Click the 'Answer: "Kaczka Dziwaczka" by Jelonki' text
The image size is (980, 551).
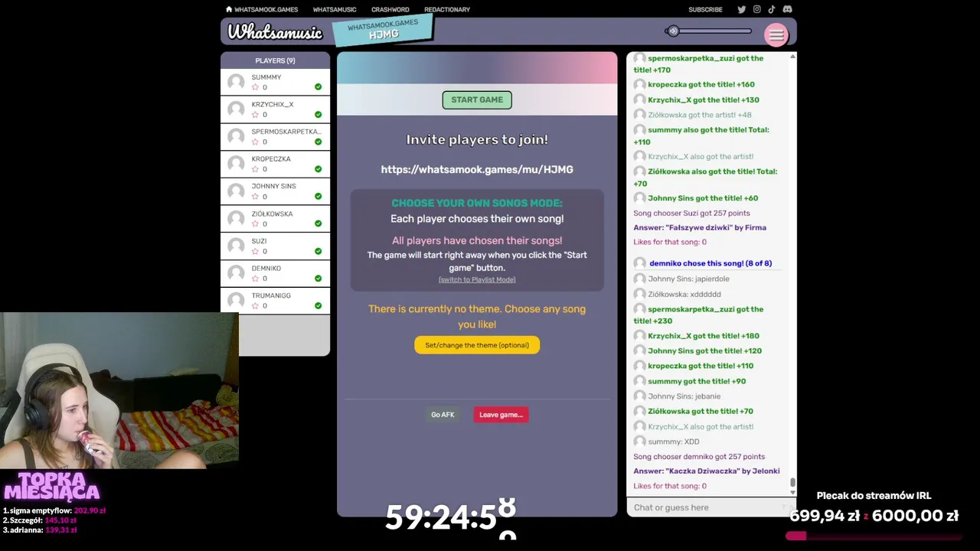coord(707,471)
